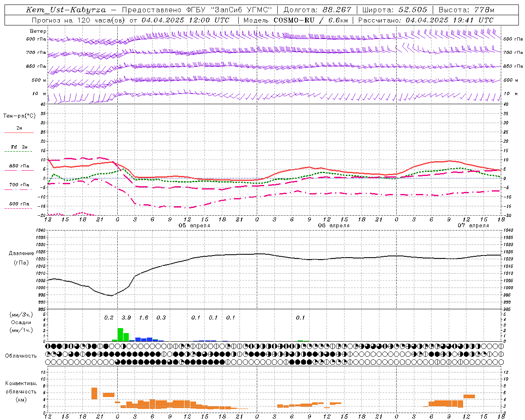Screen dimensions: 525x420
Task: Click the 0.2 precipitation total value
Action: click(x=109, y=317)
